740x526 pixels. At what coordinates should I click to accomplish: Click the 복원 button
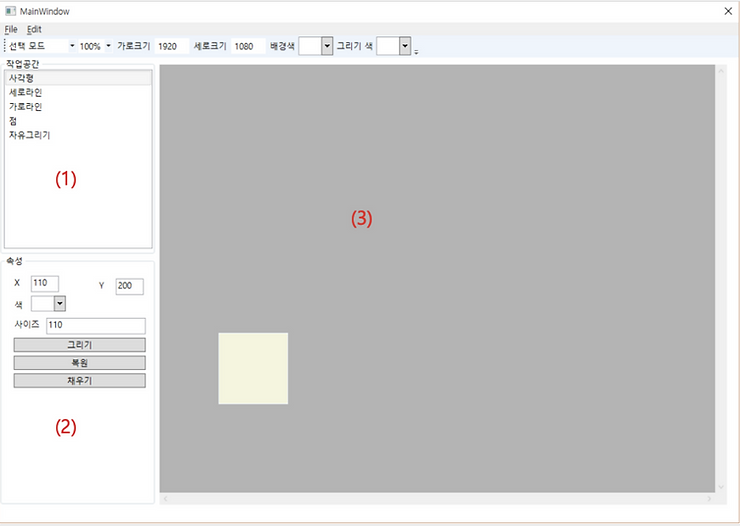point(79,363)
